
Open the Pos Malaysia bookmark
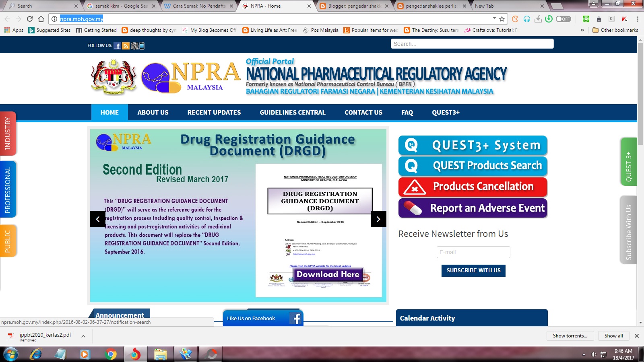pyautogui.click(x=321, y=30)
